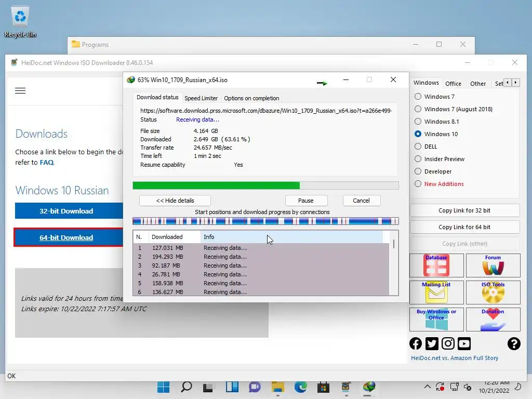This screenshot has width=532, height=399.
Task: Open the hamburger menu in HeiDoc window
Action: (20, 90)
